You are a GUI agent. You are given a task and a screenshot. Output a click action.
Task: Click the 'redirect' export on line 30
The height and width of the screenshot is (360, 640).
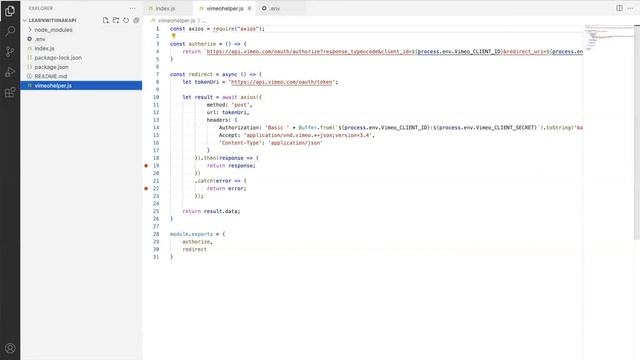[x=194, y=249]
